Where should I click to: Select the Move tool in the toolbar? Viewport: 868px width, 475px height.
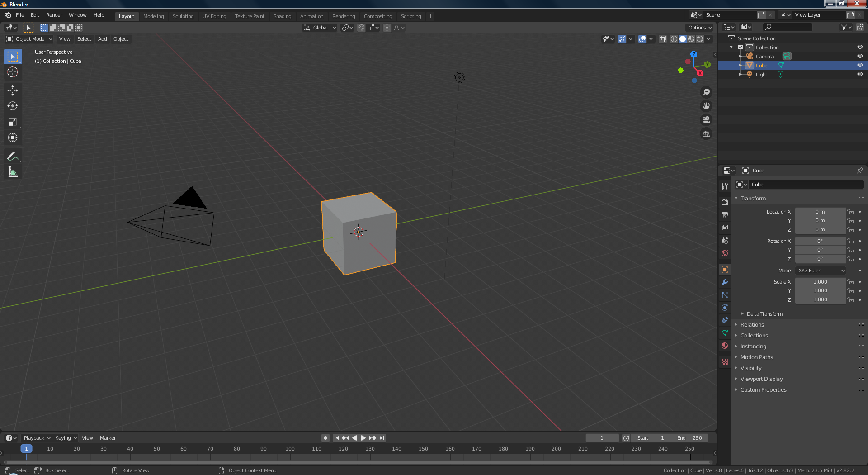tap(13, 90)
